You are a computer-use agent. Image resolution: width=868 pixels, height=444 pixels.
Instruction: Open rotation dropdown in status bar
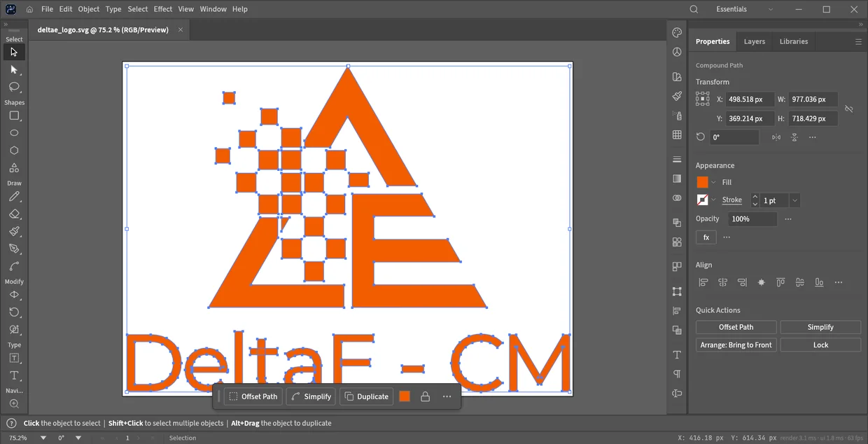pos(78,438)
